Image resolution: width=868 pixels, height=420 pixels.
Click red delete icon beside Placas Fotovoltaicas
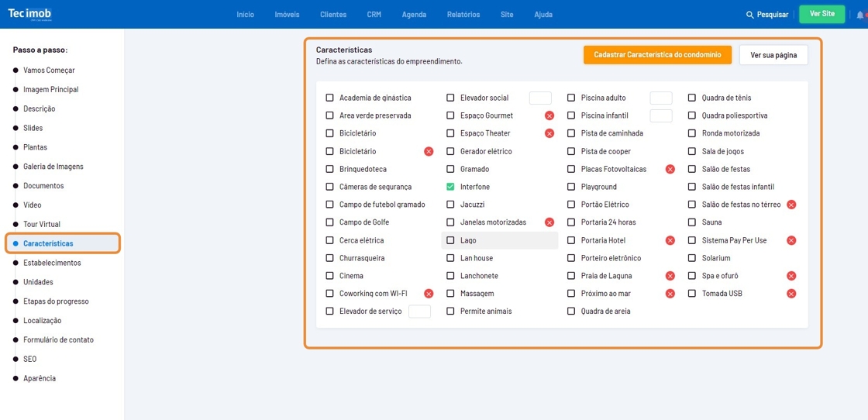[670, 169]
